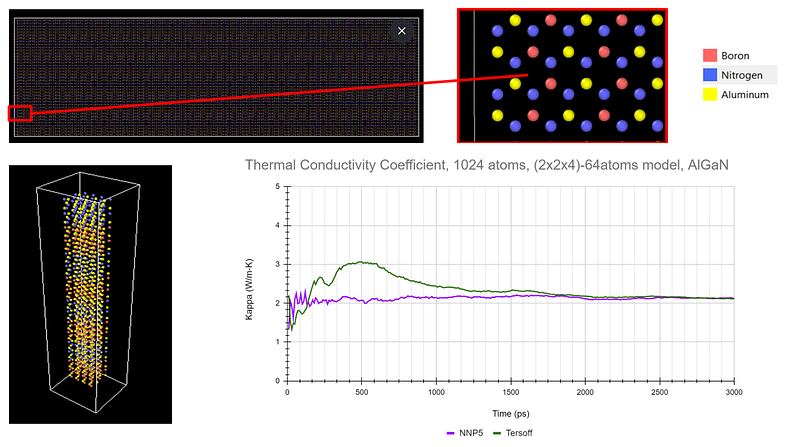The image size is (800, 447).
Task: Click the Time (ps) axis label
Action: [x=511, y=413]
